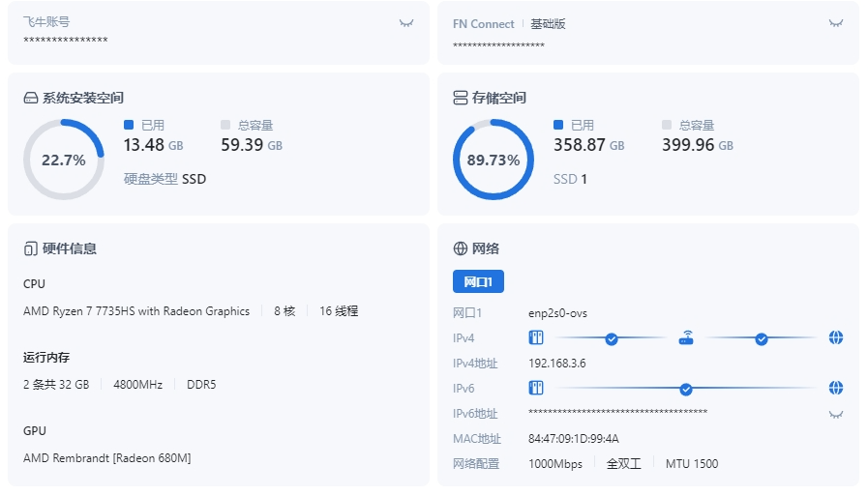Unmask the hidden IPv6地址 value

coord(836,414)
